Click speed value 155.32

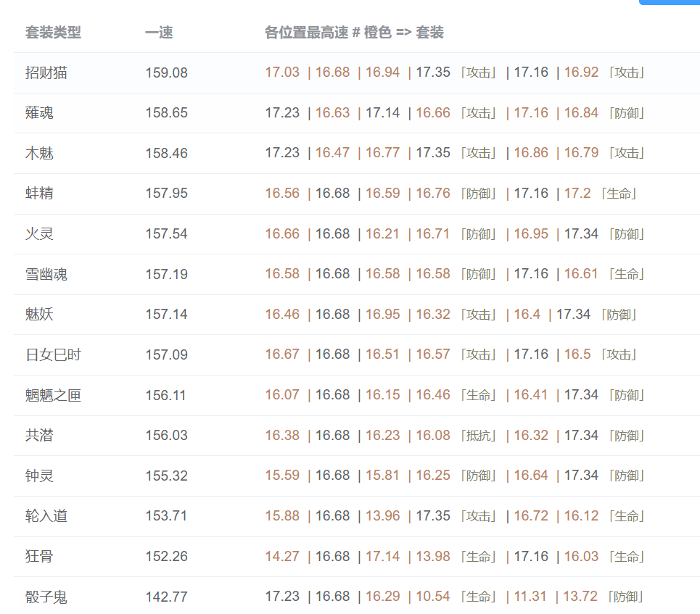point(167,476)
